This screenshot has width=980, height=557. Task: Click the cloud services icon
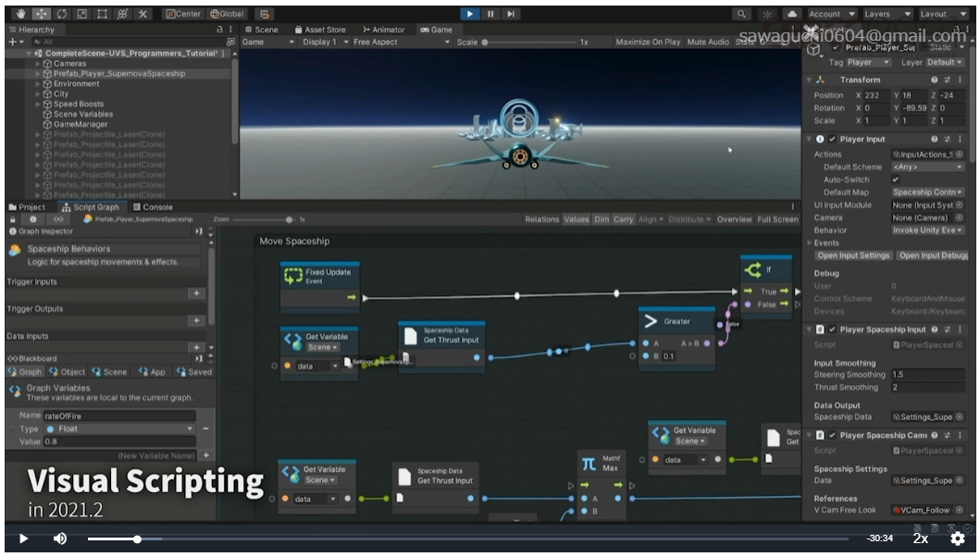(792, 14)
